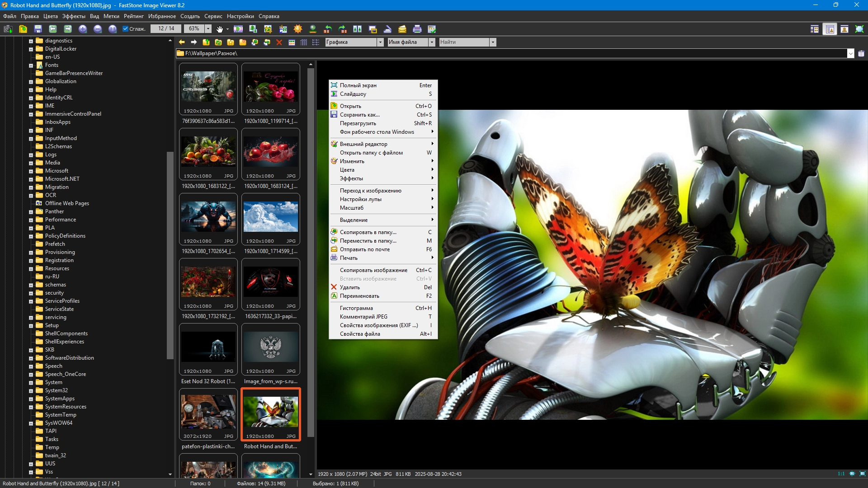Toggle the Сглаж. smoothing checkbox
The image size is (868, 488).
126,29
